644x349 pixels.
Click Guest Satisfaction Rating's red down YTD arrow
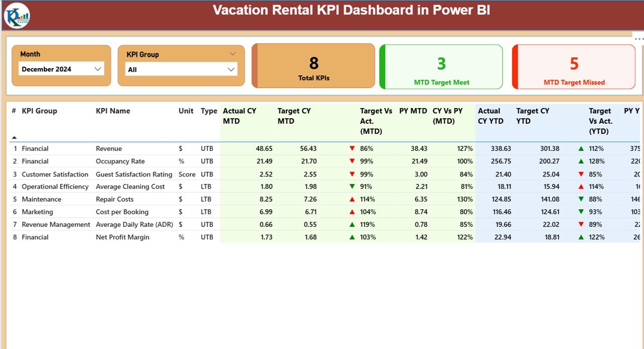pyautogui.click(x=581, y=174)
